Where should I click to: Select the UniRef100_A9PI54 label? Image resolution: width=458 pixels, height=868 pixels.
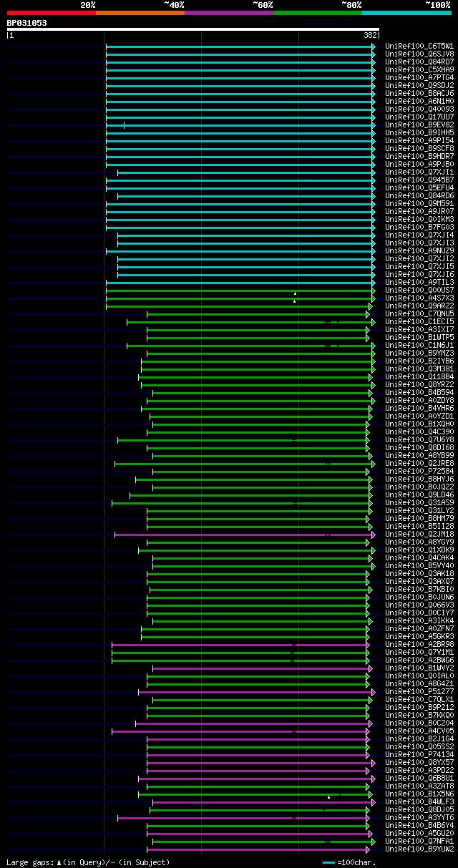click(x=419, y=140)
